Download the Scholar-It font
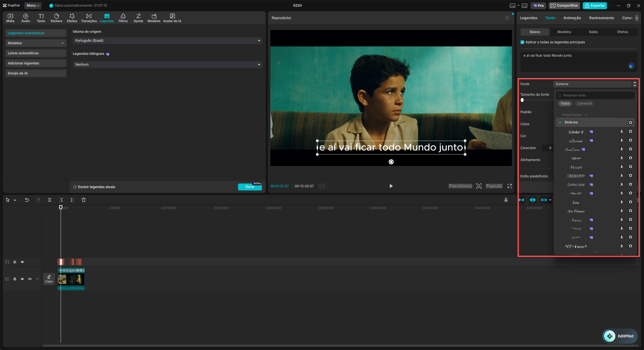Image resolution: width=644 pixels, height=350 pixels. pyautogui.click(x=621, y=131)
